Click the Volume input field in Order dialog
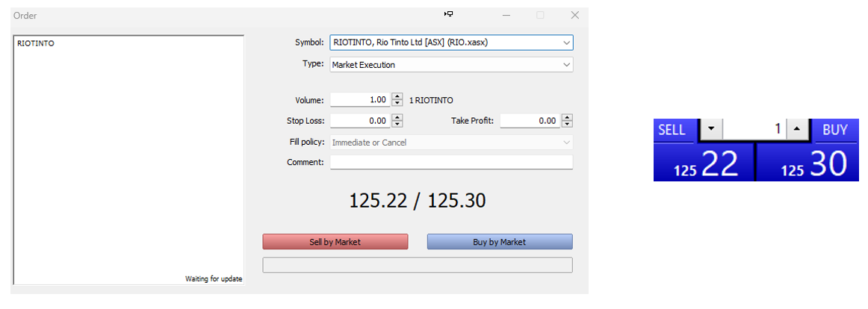 [x=359, y=100]
